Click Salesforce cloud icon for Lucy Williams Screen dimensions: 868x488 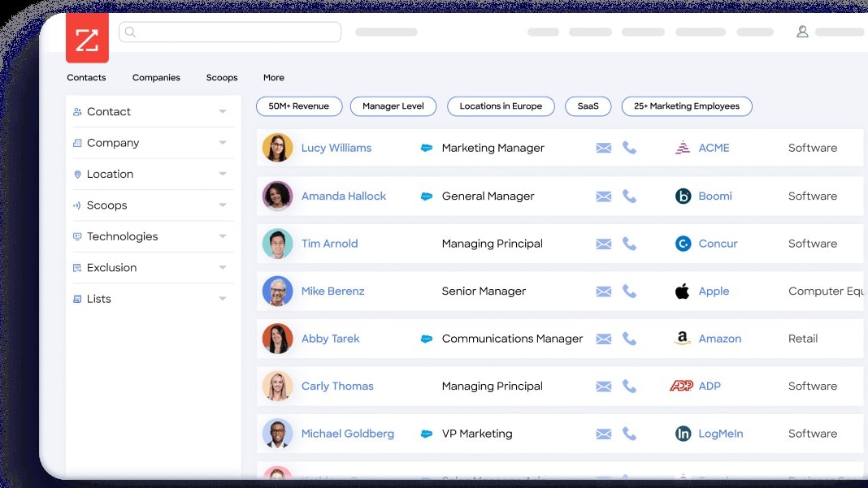[426, 148]
